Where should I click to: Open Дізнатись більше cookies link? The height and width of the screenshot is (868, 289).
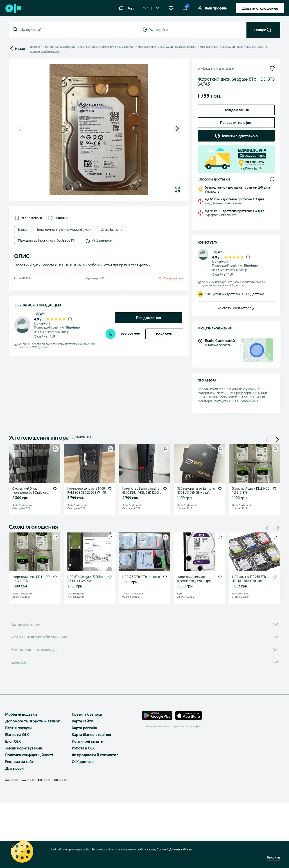point(181,850)
